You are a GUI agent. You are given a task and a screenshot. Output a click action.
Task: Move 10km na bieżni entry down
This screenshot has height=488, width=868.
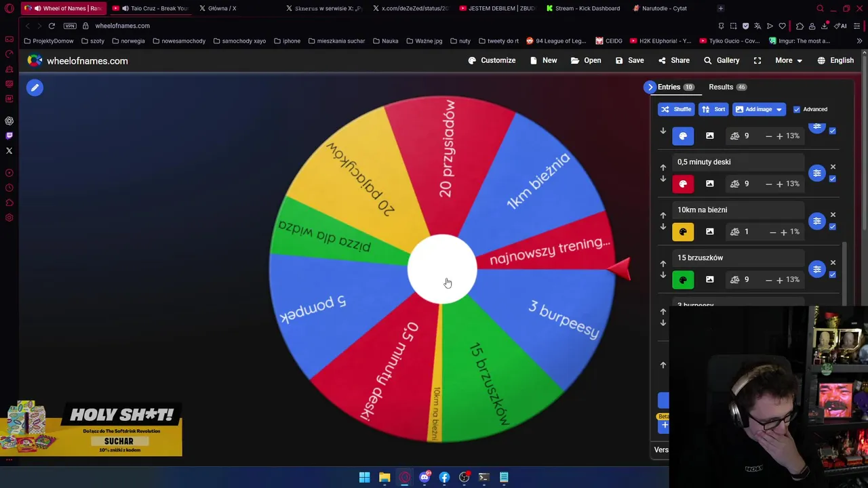coord(663,227)
